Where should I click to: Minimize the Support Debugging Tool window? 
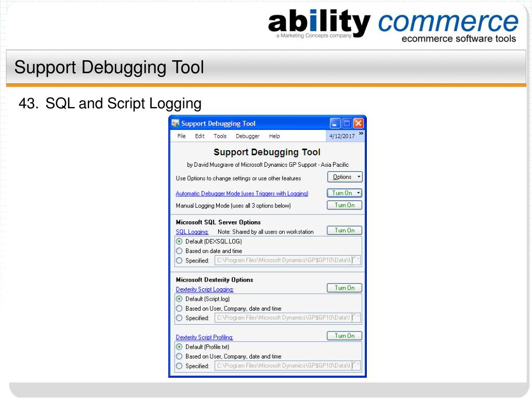(335, 123)
